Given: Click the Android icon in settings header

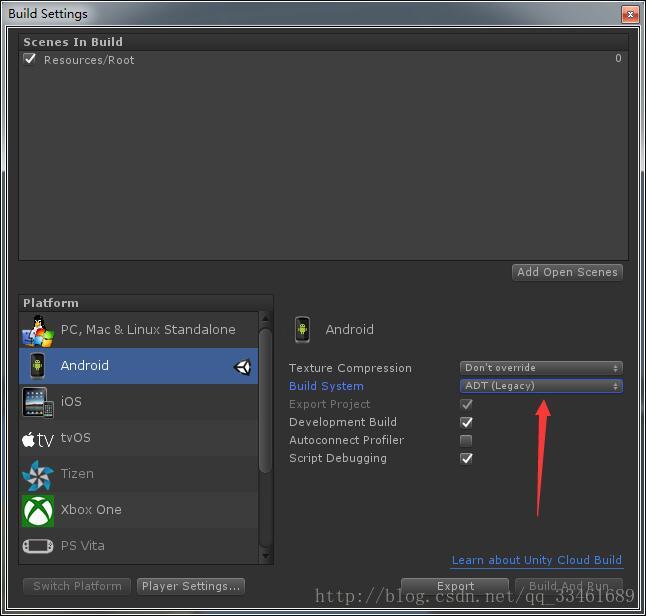Looking at the screenshot, I should pyautogui.click(x=302, y=329).
